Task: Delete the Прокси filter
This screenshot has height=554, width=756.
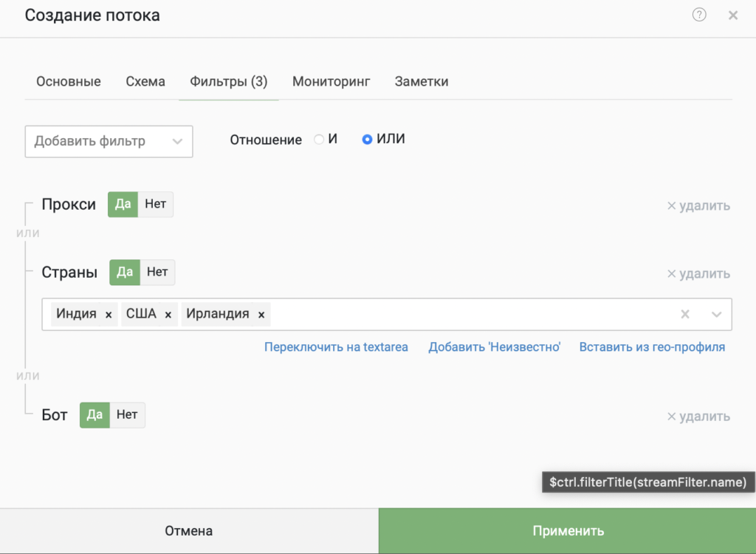Action: point(698,205)
